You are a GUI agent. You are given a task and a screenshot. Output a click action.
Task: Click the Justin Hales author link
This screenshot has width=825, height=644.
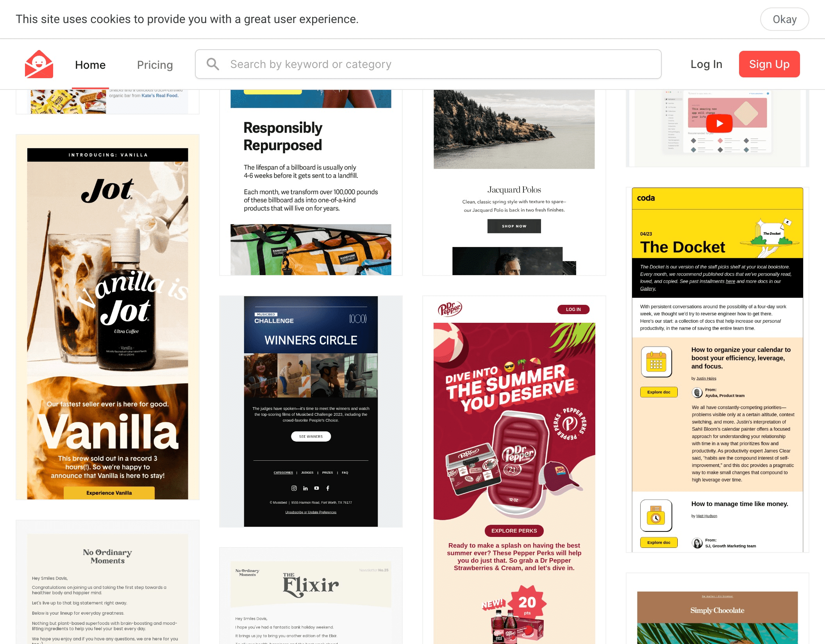click(706, 378)
